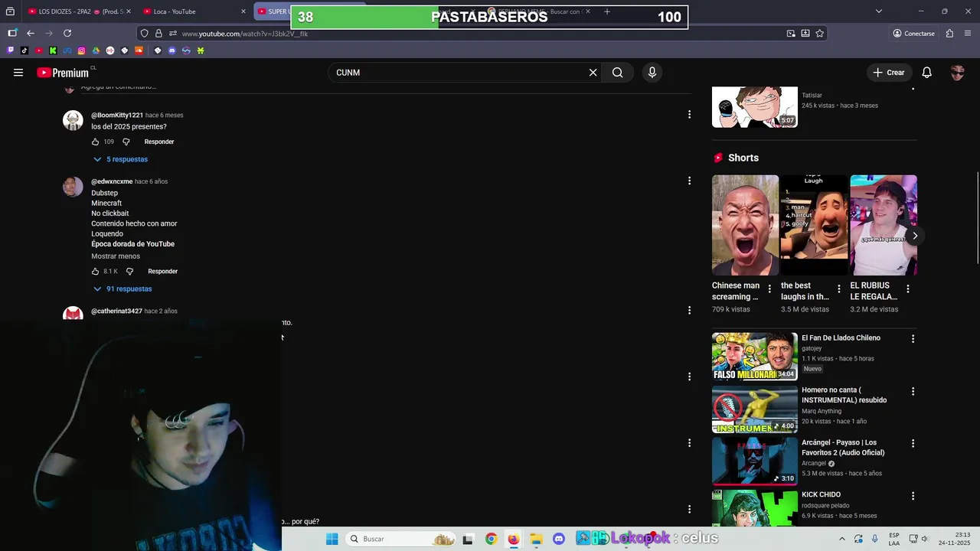980x551 pixels.
Task: Click Conectarse account button
Action: click(913, 34)
